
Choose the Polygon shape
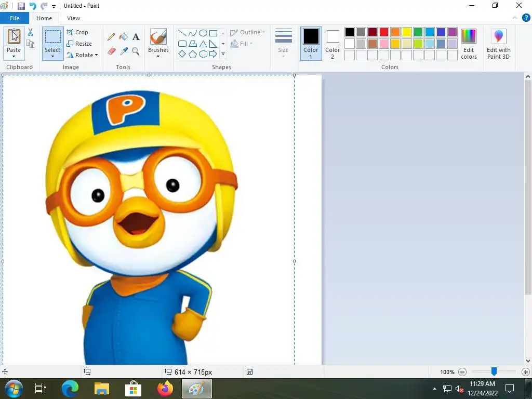pos(193,44)
